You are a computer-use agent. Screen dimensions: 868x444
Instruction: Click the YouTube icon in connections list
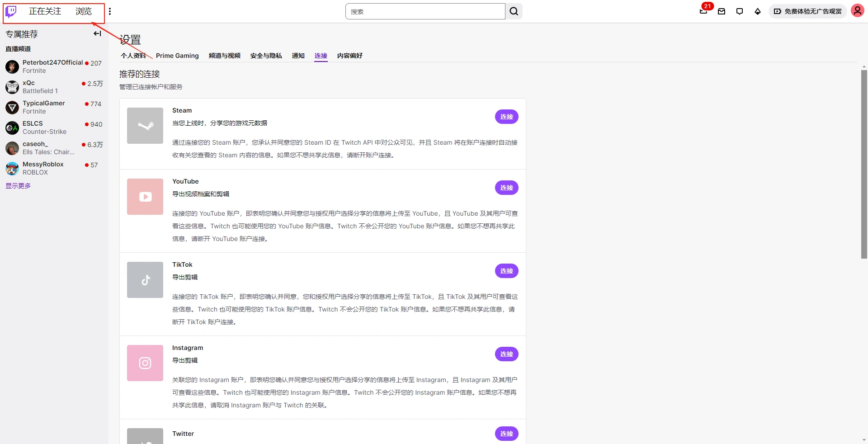pos(145,197)
